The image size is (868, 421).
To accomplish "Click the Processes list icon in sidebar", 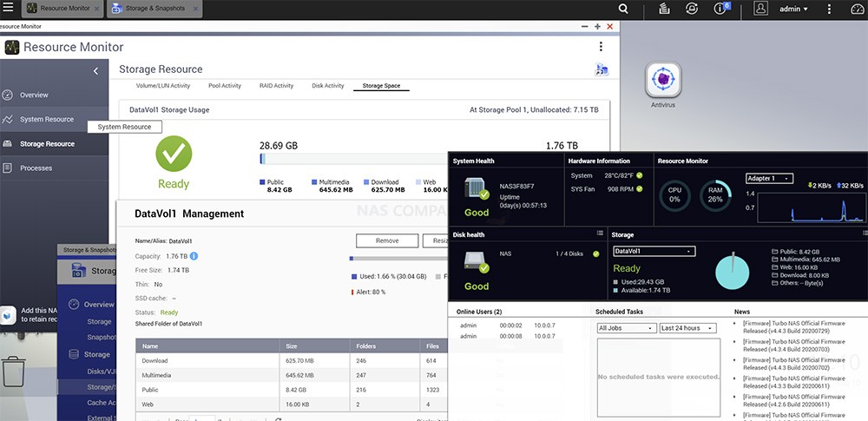I will 7,168.
